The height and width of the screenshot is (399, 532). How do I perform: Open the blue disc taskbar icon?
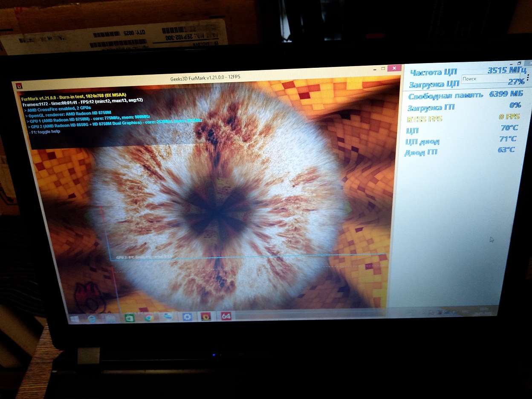pos(168,317)
